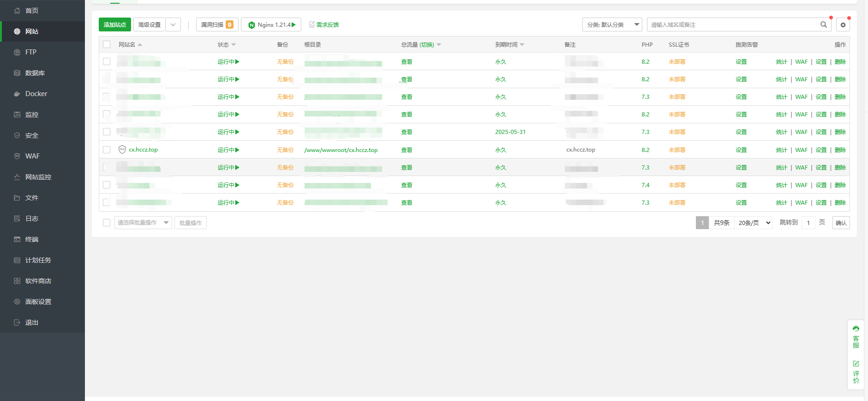This screenshot has height=401, width=868.
Task: Check the cx.hccz.top row checkbox
Action: click(107, 150)
